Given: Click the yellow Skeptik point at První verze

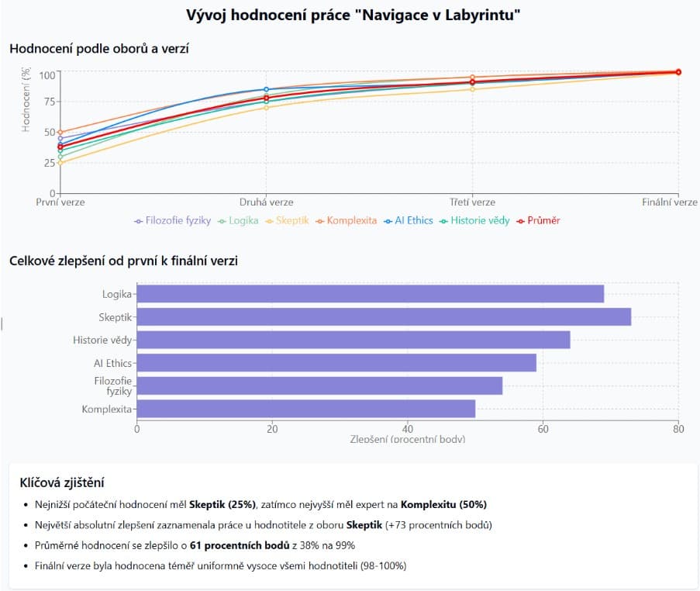Looking at the screenshot, I should pyautogui.click(x=60, y=163).
